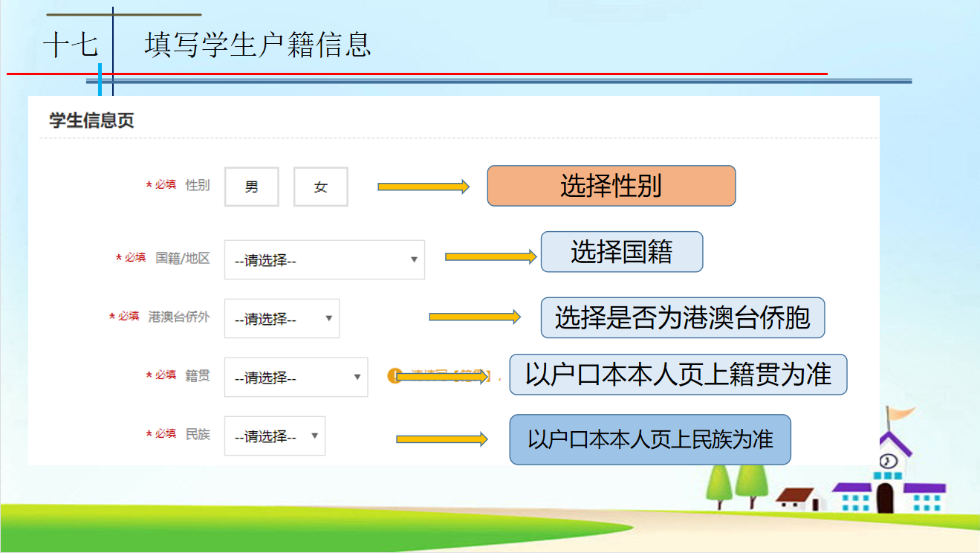Click the 以户口本本人页上籍贯为准 callout
This screenshot has height=553, width=980.
[x=678, y=375]
